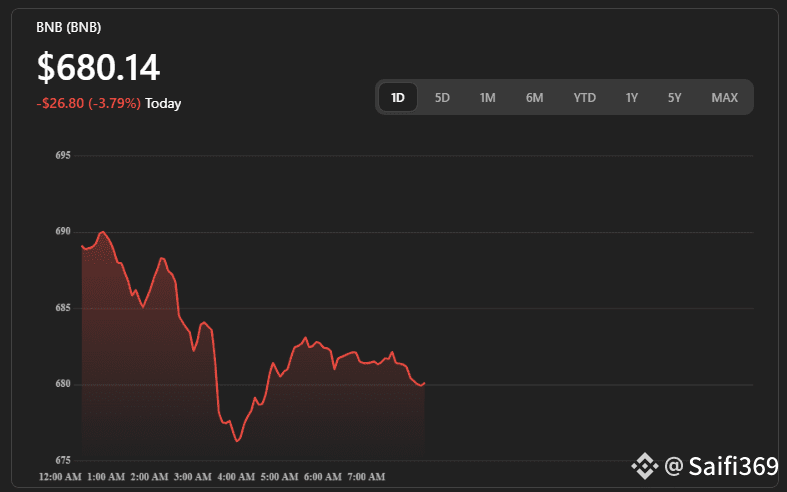Click the 6:00 AM axis label
The height and width of the screenshot is (492, 787).
(323, 477)
